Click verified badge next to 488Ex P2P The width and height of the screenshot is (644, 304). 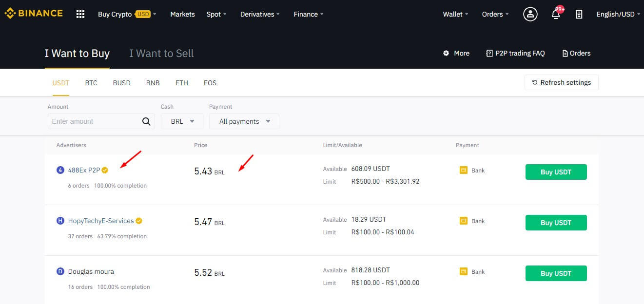(105, 170)
